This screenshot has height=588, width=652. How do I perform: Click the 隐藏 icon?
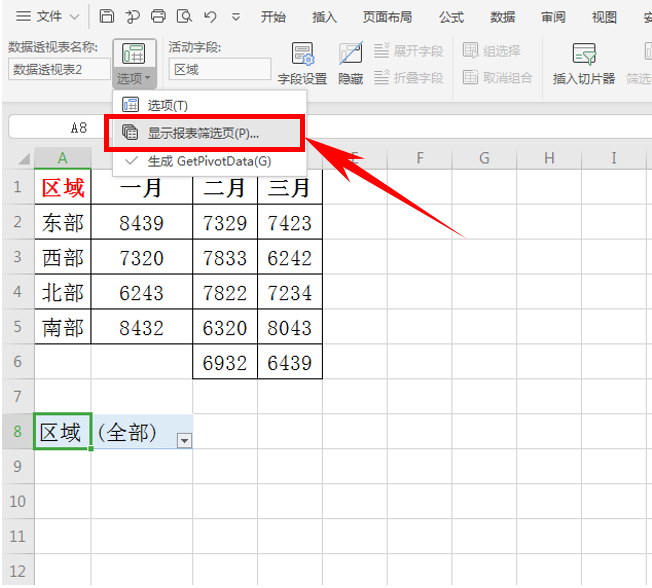point(351,63)
